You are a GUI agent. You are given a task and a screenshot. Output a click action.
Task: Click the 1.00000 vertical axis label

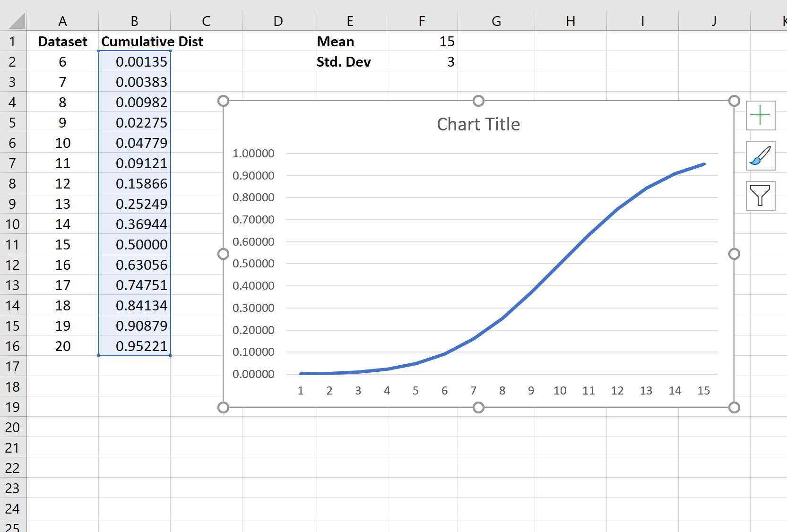click(253, 154)
